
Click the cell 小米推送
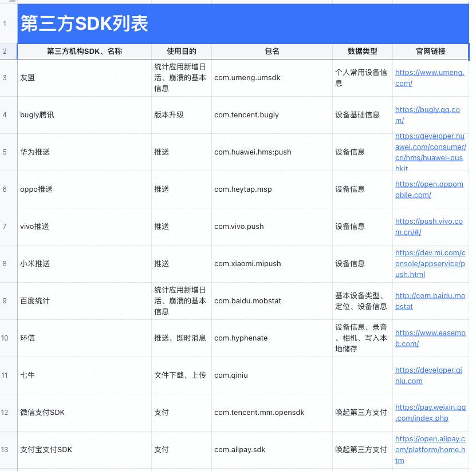point(84,264)
